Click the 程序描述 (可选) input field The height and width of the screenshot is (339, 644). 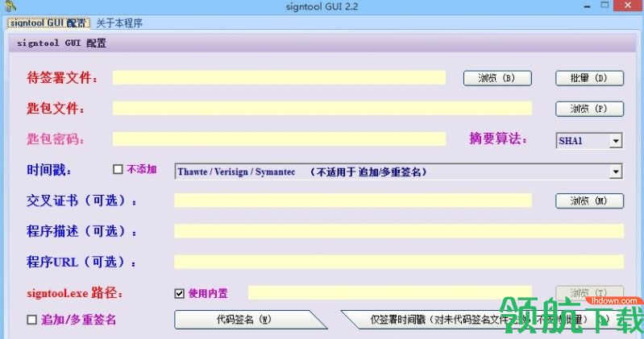(x=399, y=231)
